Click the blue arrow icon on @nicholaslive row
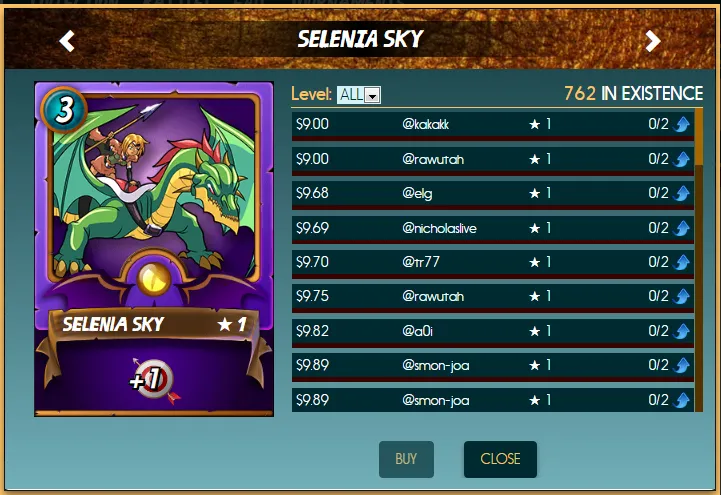 [x=681, y=228]
